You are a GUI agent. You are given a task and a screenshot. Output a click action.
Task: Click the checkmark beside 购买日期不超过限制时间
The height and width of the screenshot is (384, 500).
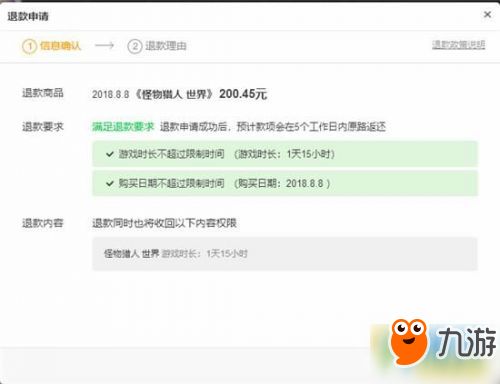tap(110, 183)
